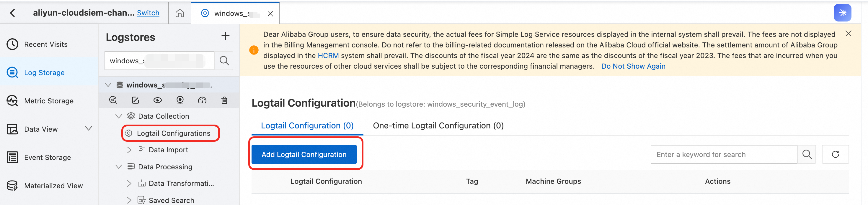Collapse the Data Collection node

pyautogui.click(x=119, y=116)
